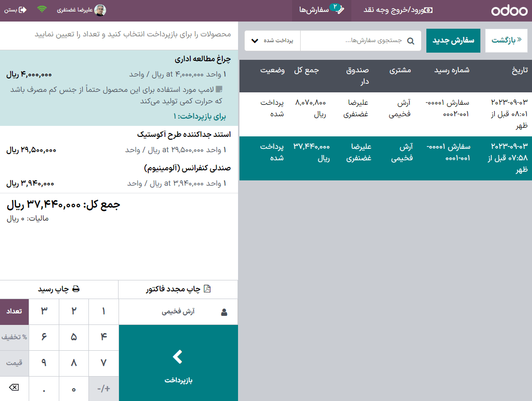Click the بازپرداخت refund button
The width and height of the screenshot is (532, 401).
click(178, 363)
